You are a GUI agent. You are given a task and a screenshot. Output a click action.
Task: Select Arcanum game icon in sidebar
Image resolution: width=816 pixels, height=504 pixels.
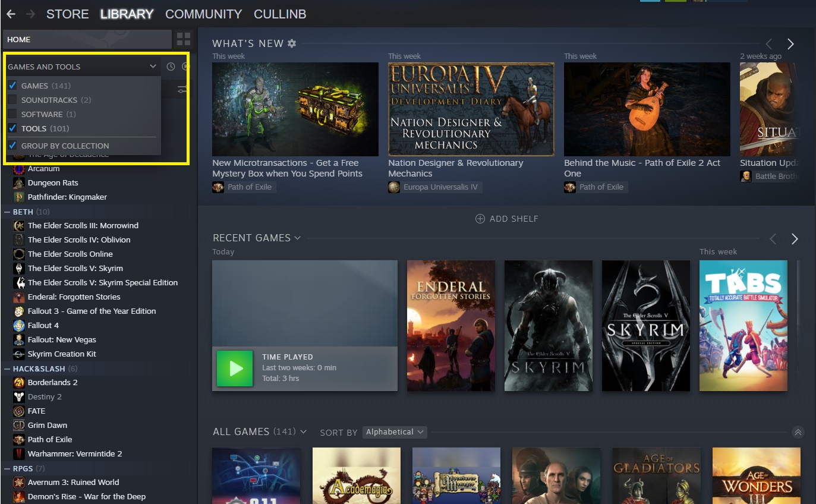(x=19, y=169)
